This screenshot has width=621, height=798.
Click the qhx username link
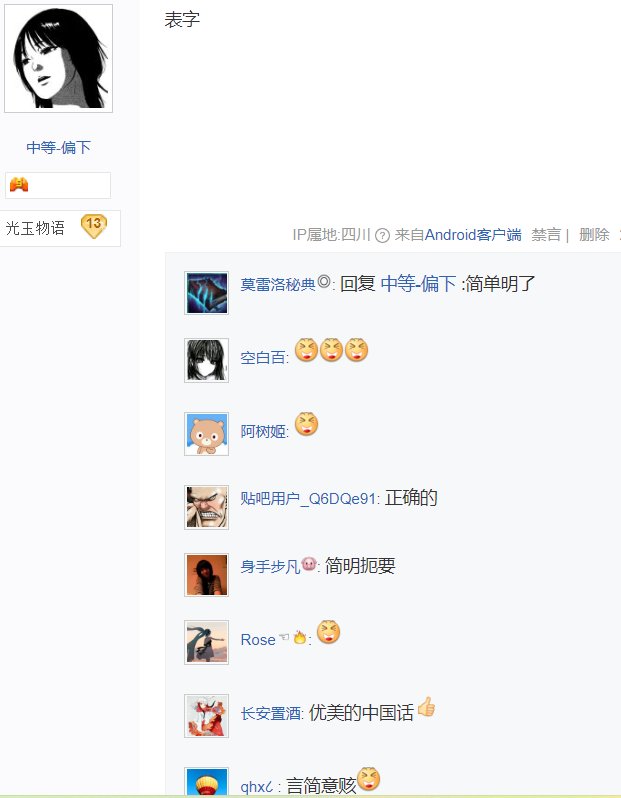click(257, 787)
